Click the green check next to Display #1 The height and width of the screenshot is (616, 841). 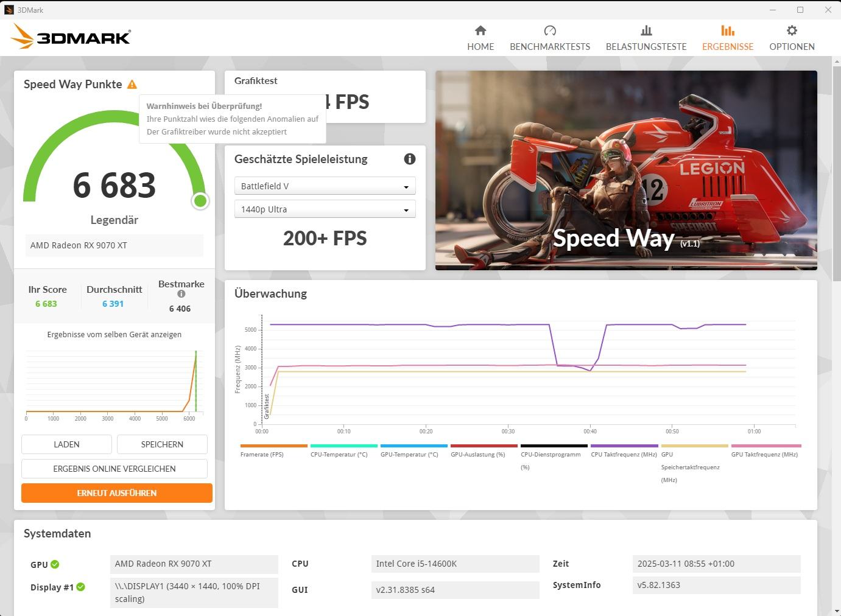click(x=81, y=587)
